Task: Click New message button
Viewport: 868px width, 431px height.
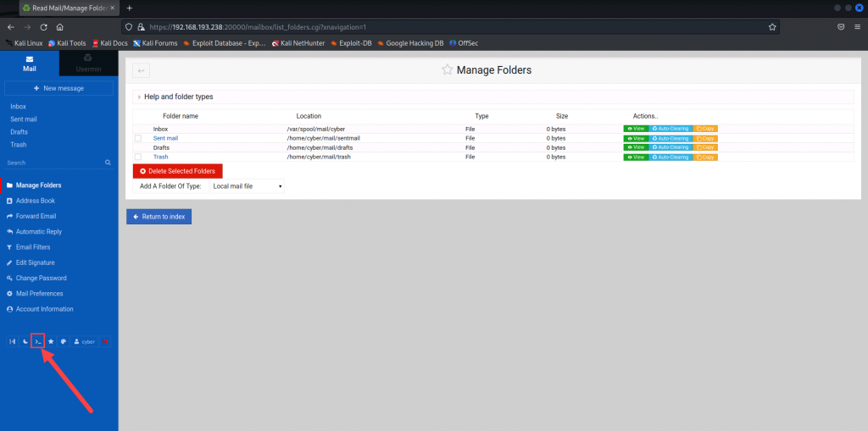Action: coord(58,89)
